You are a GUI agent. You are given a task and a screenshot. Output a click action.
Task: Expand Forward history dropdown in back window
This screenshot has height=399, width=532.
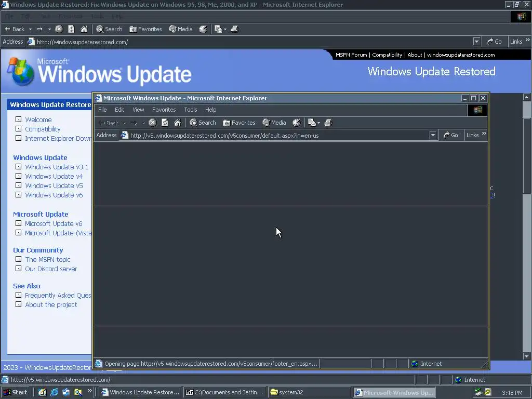[49, 29]
